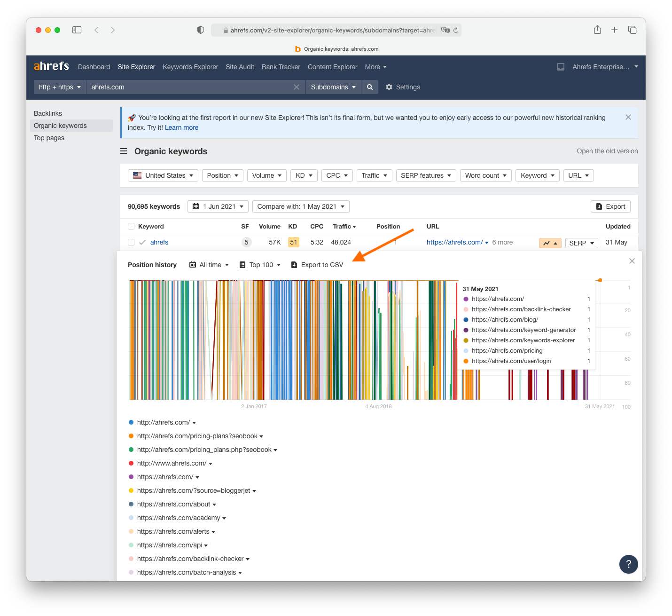Open Keywords Explorer in top navigation
The image size is (672, 616).
click(x=190, y=67)
